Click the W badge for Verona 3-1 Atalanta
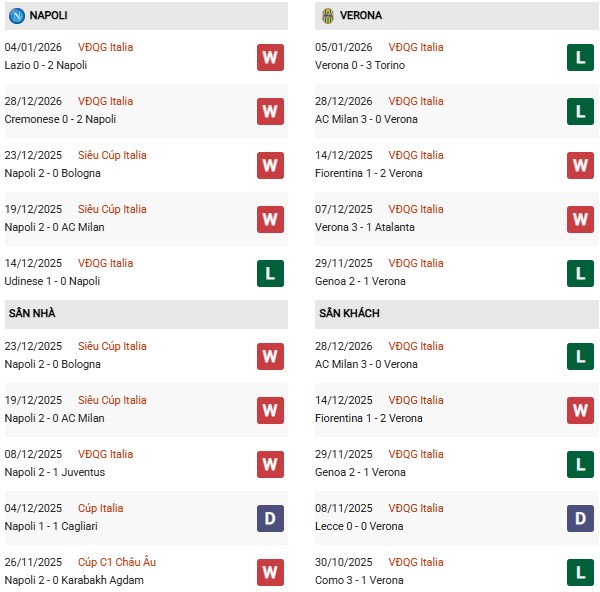The image size is (600, 592). click(x=580, y=219)
